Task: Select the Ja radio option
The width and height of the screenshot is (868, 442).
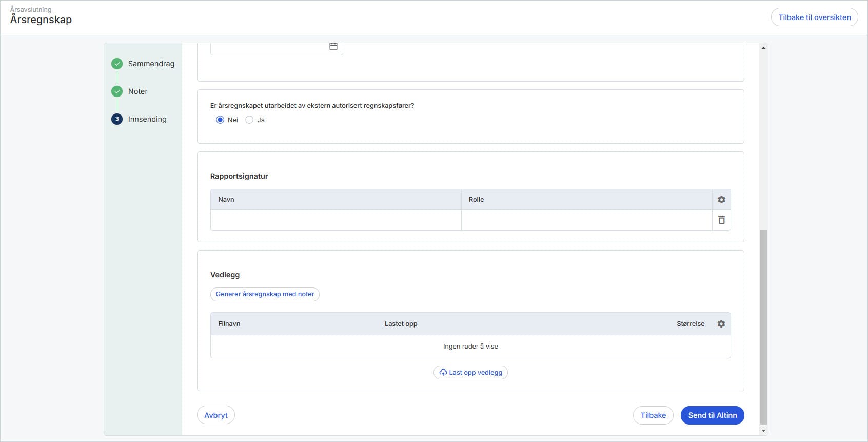Action: coord(249,120)
